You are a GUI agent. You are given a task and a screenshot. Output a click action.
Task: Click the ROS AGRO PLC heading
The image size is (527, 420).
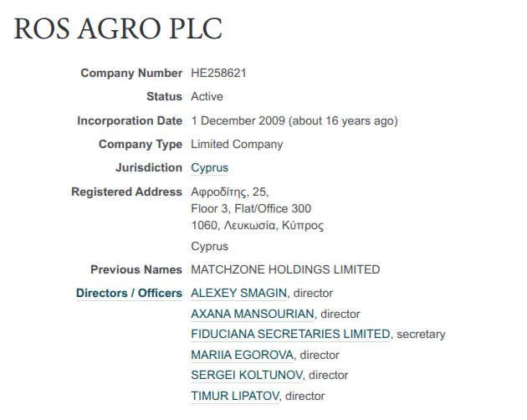(119, 29)
